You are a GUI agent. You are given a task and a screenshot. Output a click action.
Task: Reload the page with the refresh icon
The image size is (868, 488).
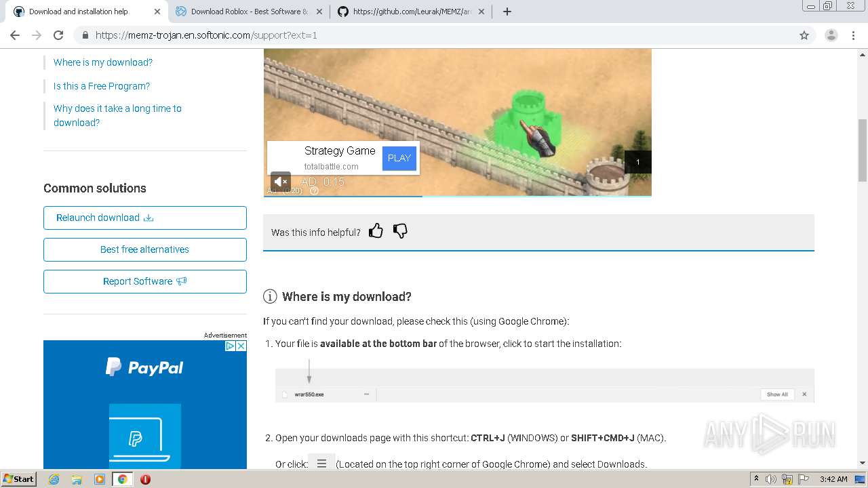(58, 35)
